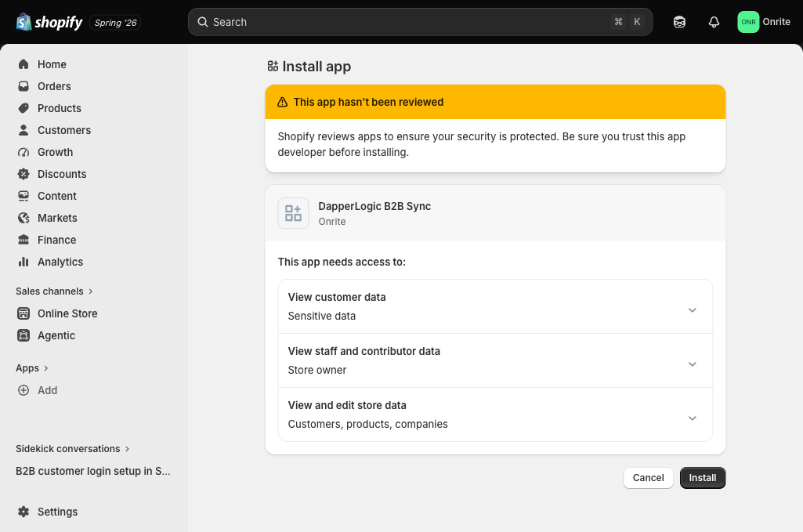Click the Add apps label
The image size is (803, 532).
click(x=47, y=390)
